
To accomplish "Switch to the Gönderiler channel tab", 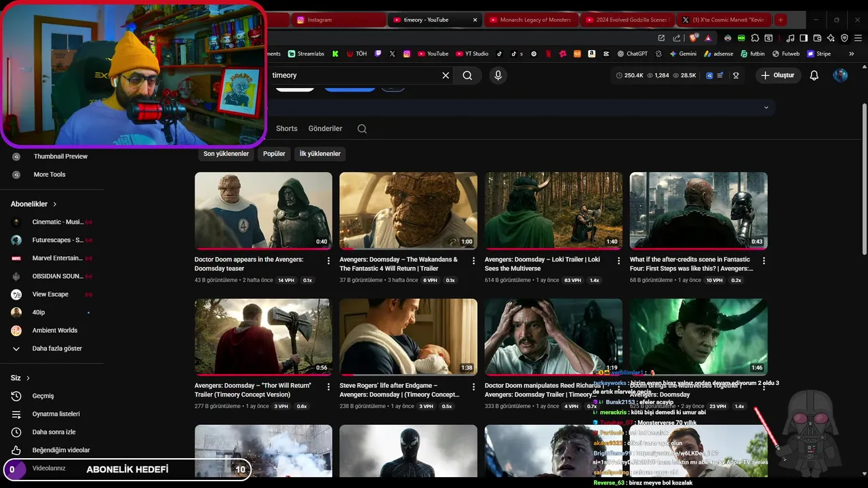I will click(325, 129).
